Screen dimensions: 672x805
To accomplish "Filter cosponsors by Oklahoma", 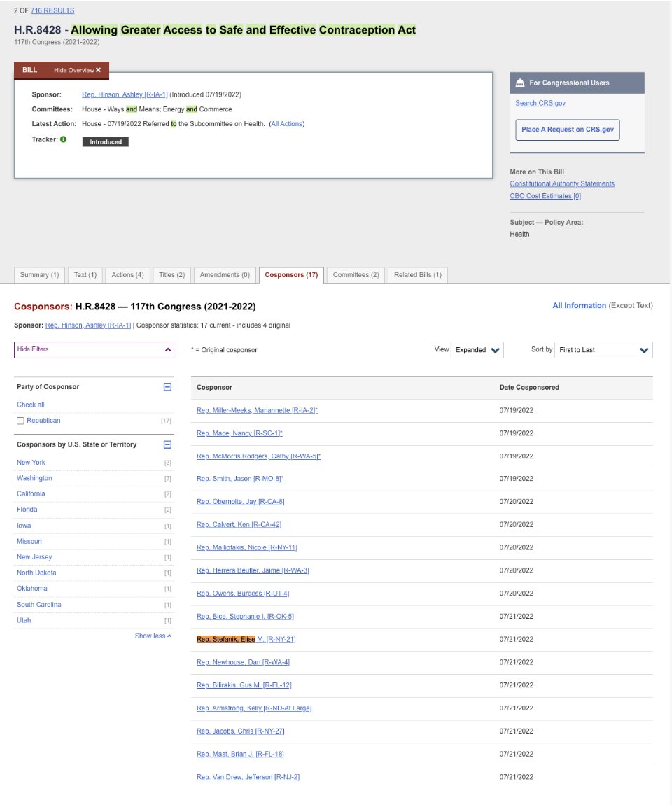I will 31,589.
